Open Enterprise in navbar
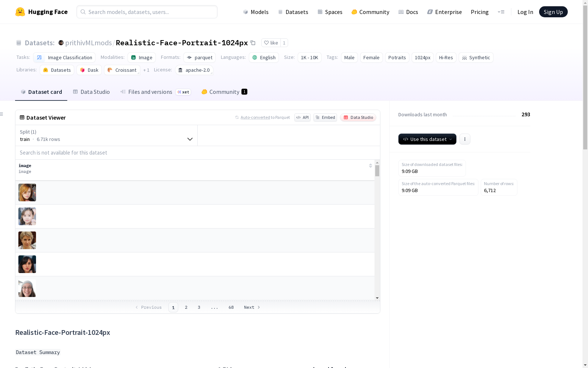Viewport: 588px width, 368px height. [445, 12]
